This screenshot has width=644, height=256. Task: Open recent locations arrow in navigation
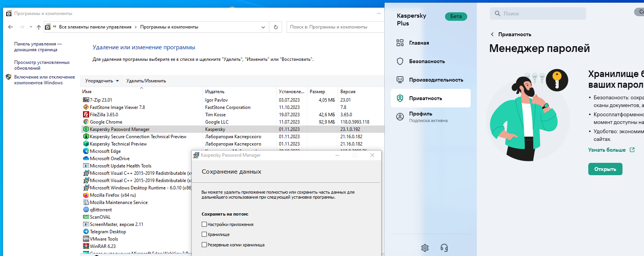[31, 27]
